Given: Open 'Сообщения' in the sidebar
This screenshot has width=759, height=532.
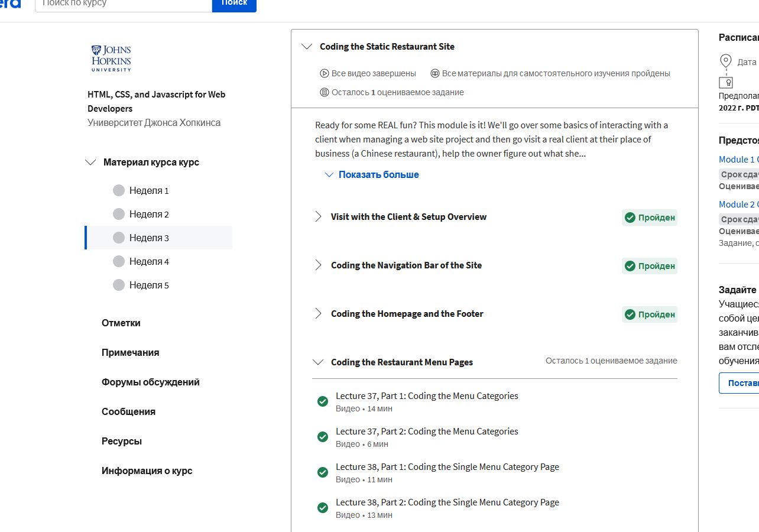Looking at the screenshot, I should pos(128,411).
